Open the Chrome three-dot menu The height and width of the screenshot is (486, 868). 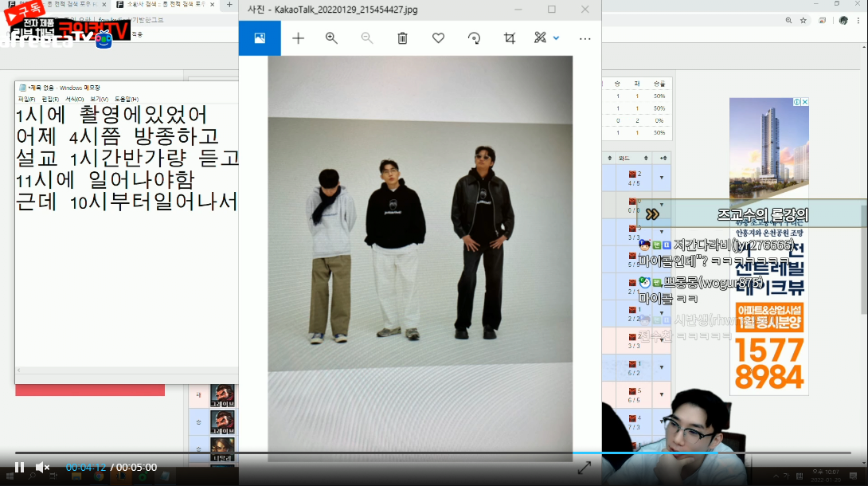click(858, 21)
